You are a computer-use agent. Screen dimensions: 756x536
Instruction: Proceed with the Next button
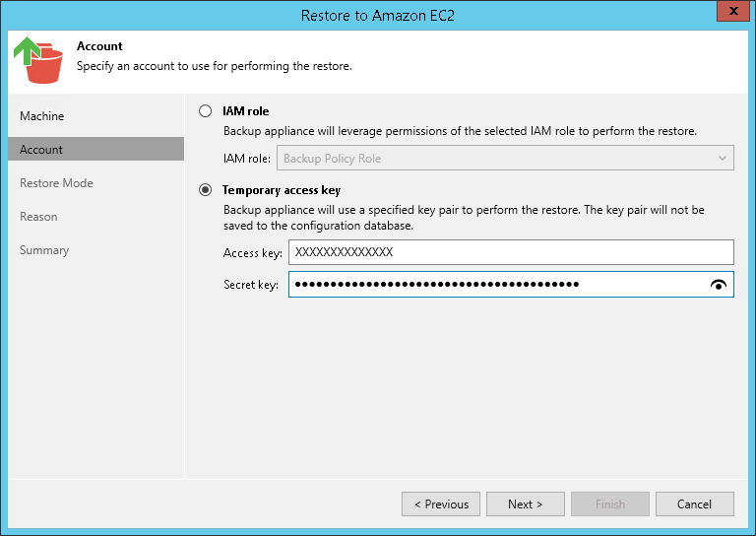[526, 504]
